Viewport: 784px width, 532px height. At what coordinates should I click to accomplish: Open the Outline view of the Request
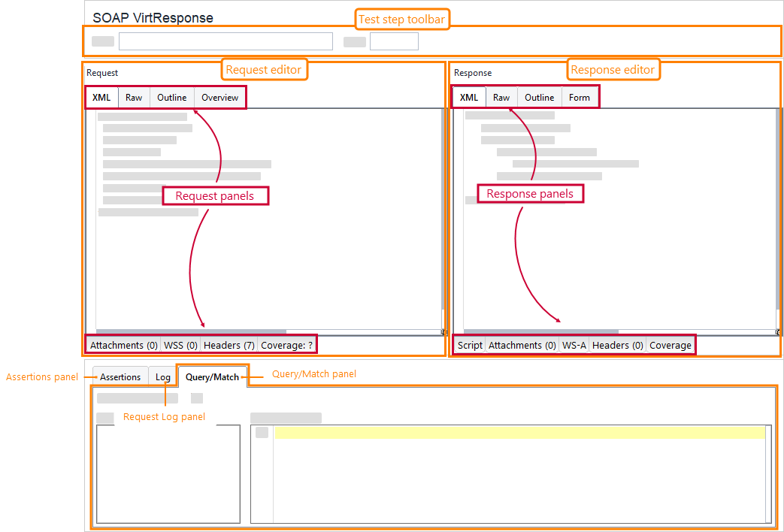[171, 97]
